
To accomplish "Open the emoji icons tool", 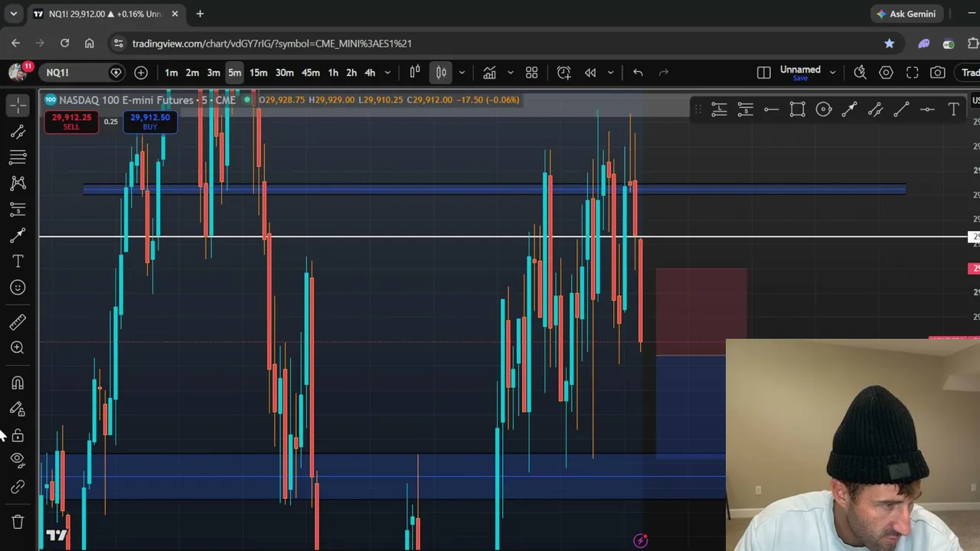I will pos(18,287).
